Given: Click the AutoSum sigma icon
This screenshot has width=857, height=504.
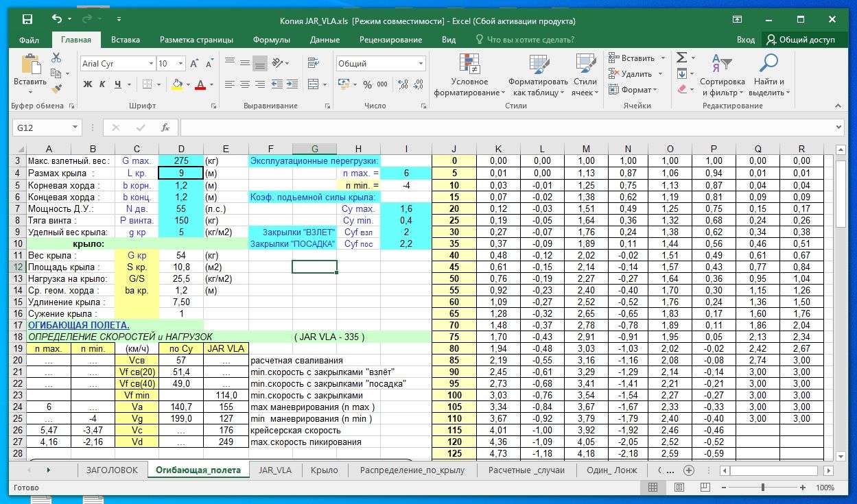Looking at the screenshot, I should click(x=681, y=58).
